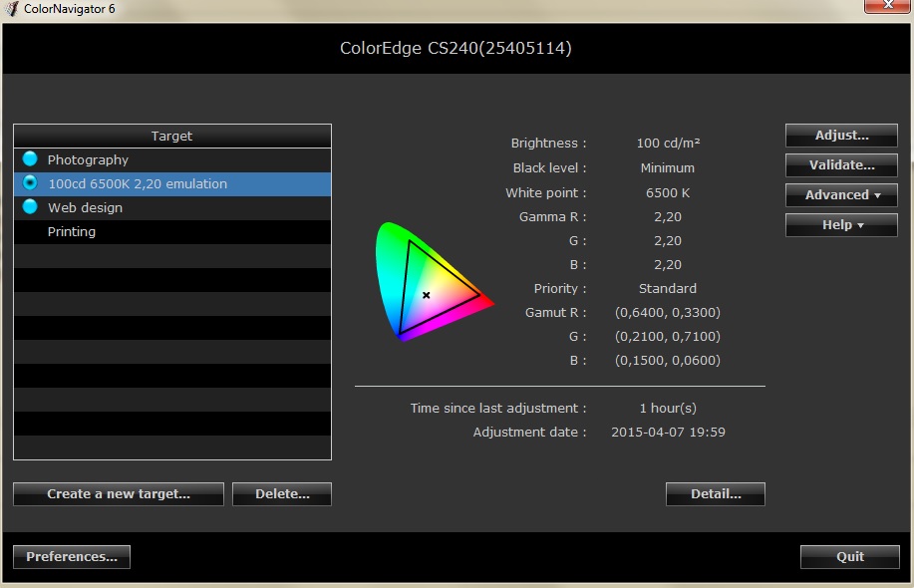The image size is (914, 588).
Task: Expand the Help dropdown menu
Action: click(x=841, y=225)
